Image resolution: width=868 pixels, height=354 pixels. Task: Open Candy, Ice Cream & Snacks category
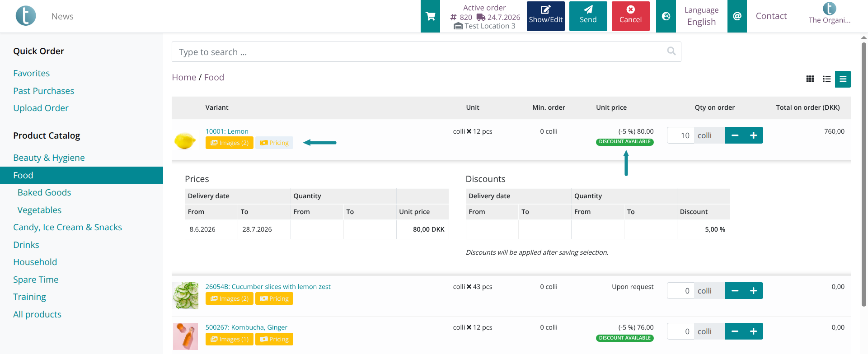pos(67,227)
